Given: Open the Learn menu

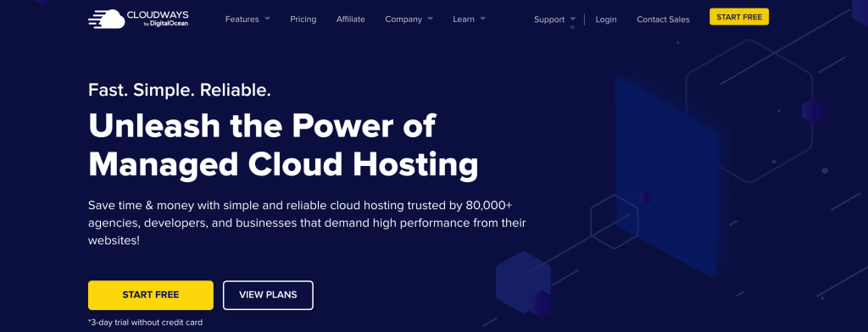Looking at the screenshot, I should point(464,19).
